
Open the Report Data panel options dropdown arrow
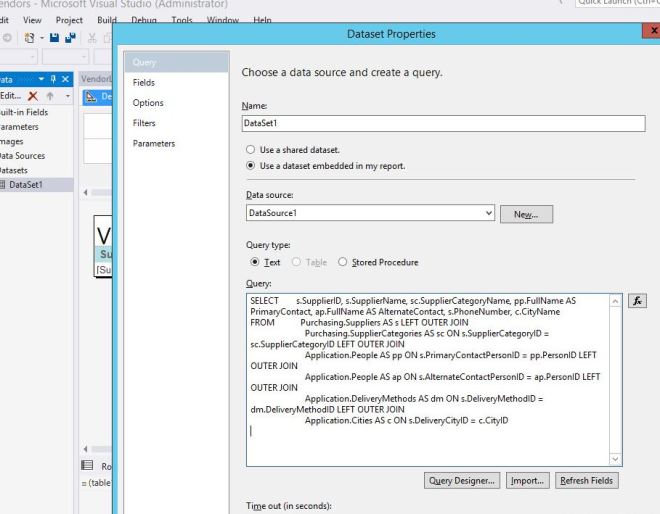(x=39, y=79)
